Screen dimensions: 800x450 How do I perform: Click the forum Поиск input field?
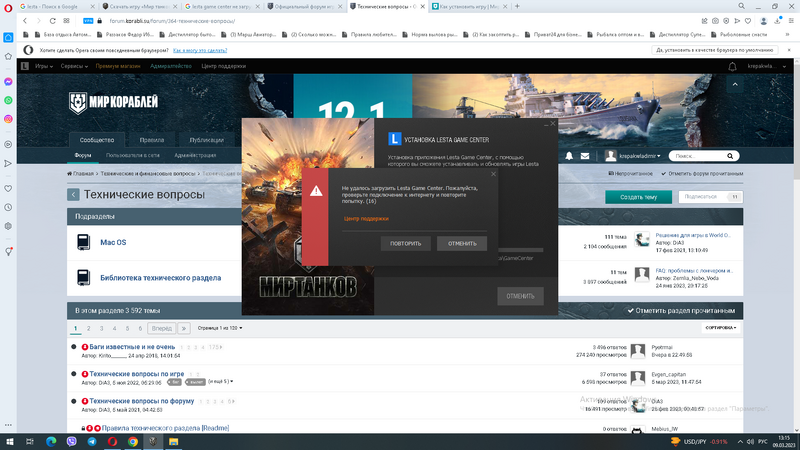[x=697, y=156]
